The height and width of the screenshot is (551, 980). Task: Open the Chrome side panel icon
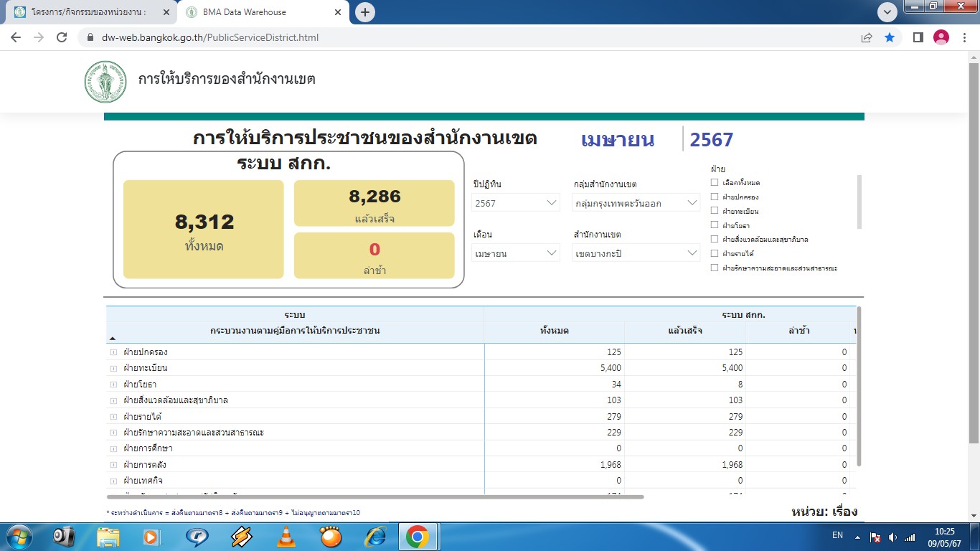click(x=918, y=37)
